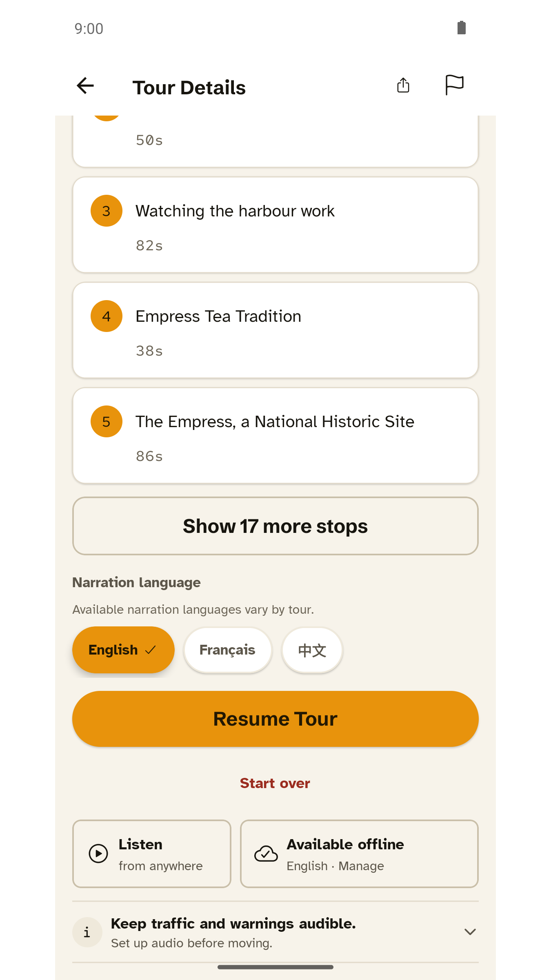Expand the traffic and warnings notice chevron
551x980 pixels.
coord(470,932)
